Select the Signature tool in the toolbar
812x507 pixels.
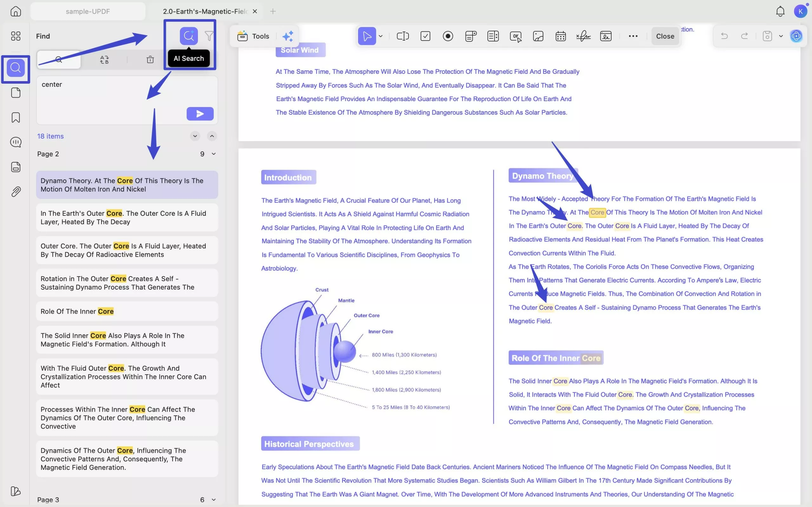583,36
